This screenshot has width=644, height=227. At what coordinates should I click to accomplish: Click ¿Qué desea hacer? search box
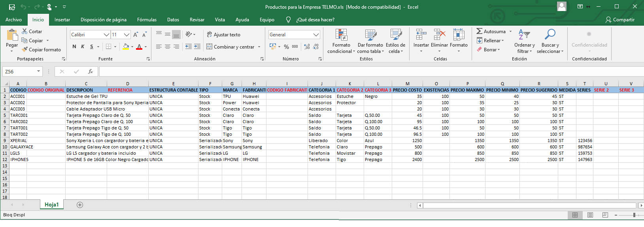[315, 20]
